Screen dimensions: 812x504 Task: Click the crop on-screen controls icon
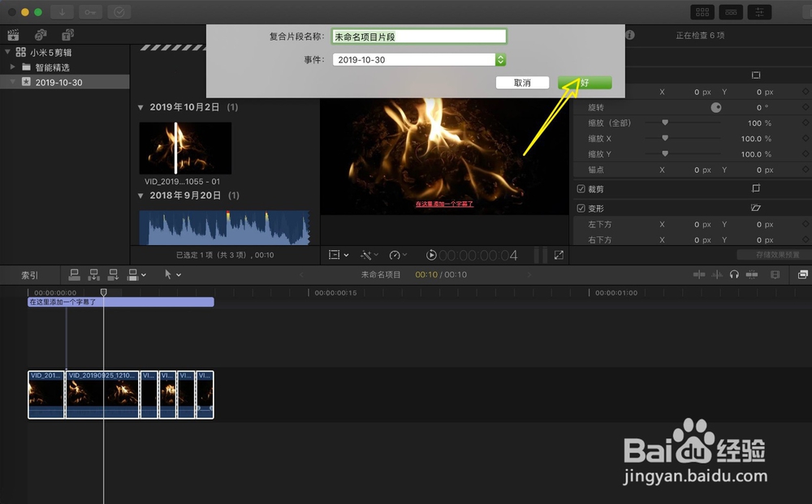click(755, 188)
